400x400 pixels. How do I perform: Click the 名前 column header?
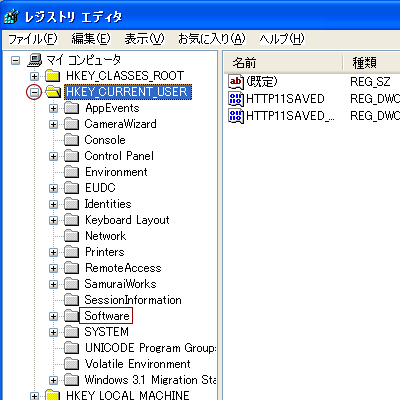click(x=283, y=63)
